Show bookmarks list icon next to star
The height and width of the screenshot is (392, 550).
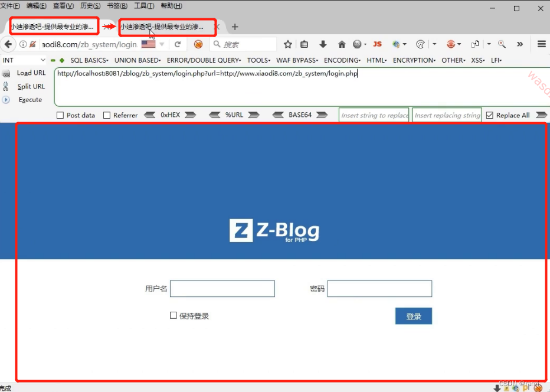tap(304, 44)
